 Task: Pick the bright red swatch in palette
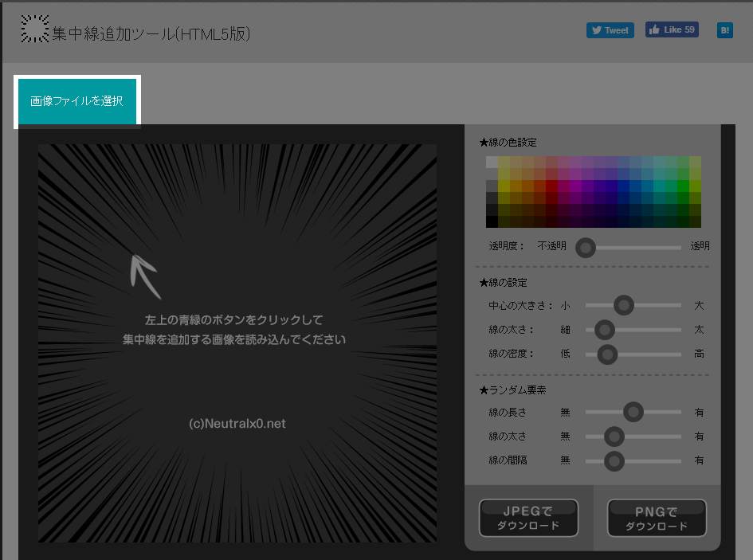click(551, 186)
